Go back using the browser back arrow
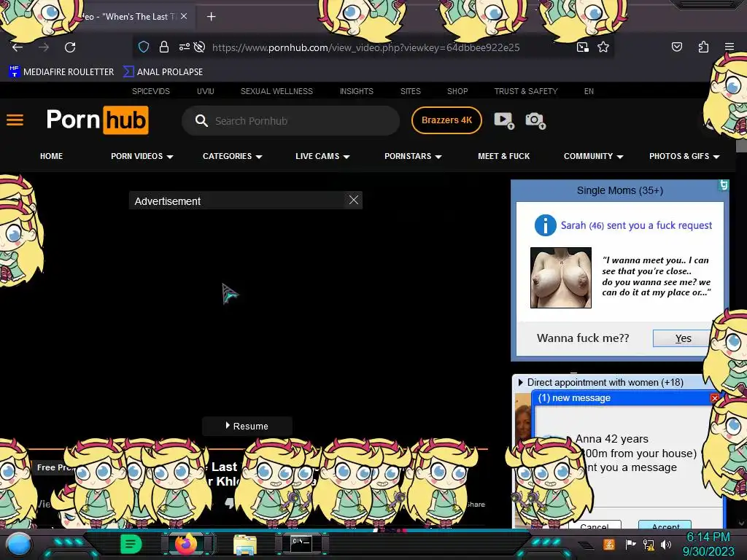The image size is (747, 560). pyautogui.click(x=18, y=47)
